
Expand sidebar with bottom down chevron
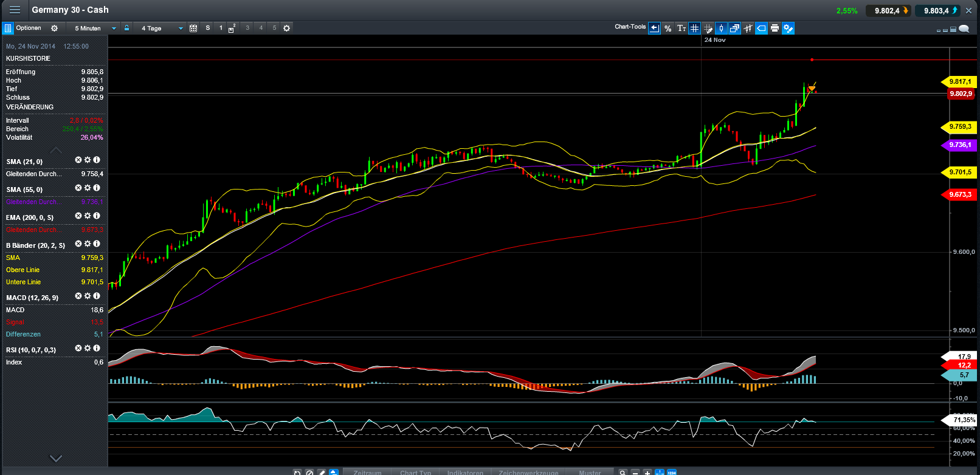click(x=55, y=459)
